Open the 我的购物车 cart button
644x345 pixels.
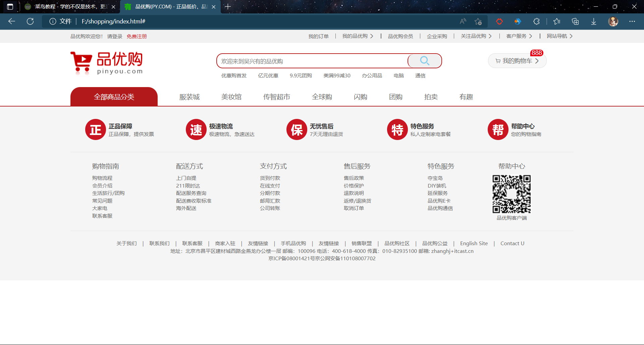point(517,61)
